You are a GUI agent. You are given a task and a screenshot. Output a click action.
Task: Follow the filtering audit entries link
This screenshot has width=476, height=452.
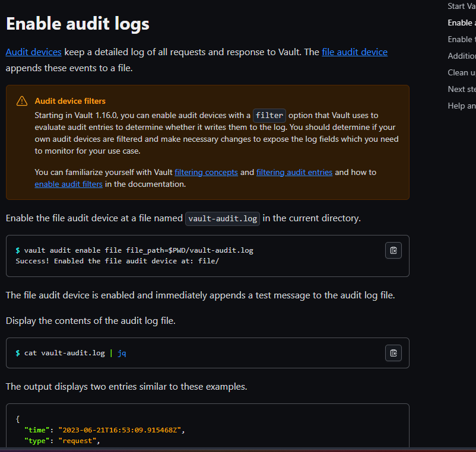coord(294,172)
